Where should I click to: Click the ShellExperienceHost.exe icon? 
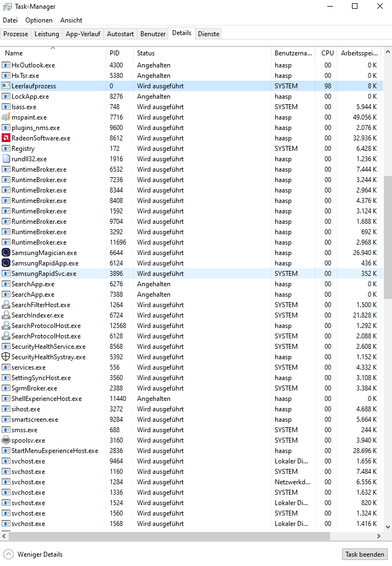[x=6, y=399]
